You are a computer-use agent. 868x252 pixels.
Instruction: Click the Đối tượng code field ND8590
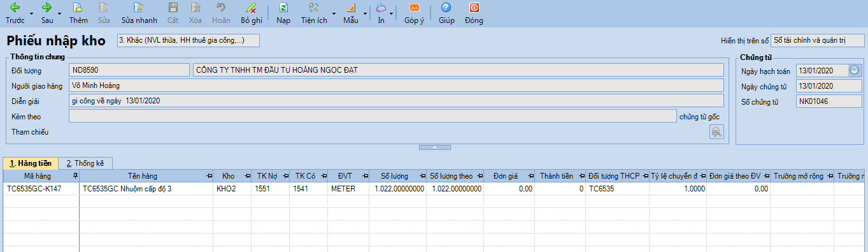(x=129, y=70)
